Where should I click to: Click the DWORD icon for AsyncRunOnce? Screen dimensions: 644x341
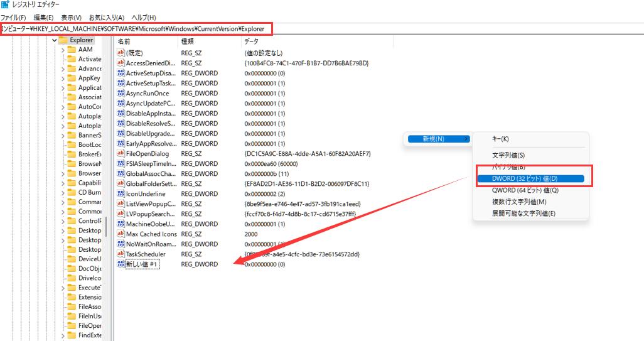(x=121, y=94)
